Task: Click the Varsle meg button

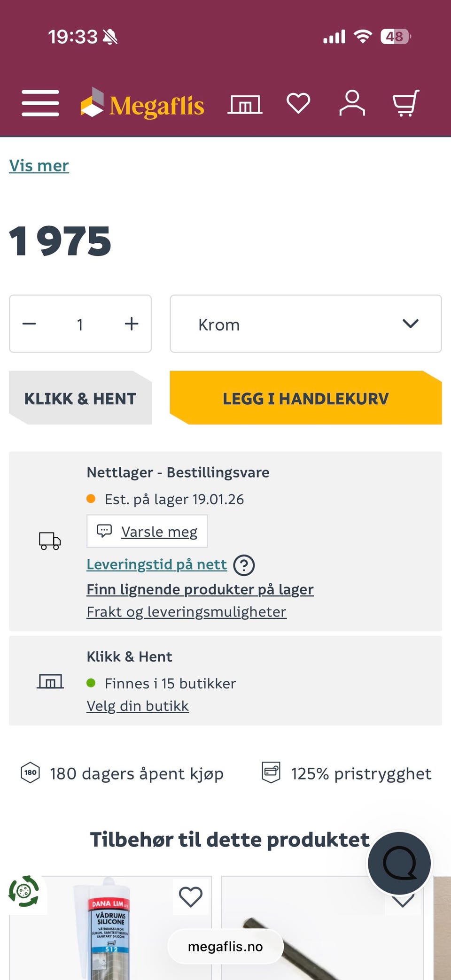Action: [x=147, y=532]
